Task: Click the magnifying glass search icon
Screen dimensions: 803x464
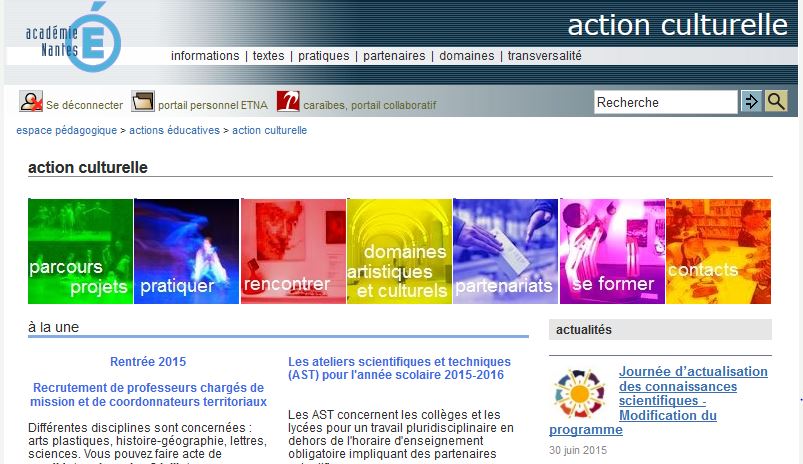Action: 776,101
